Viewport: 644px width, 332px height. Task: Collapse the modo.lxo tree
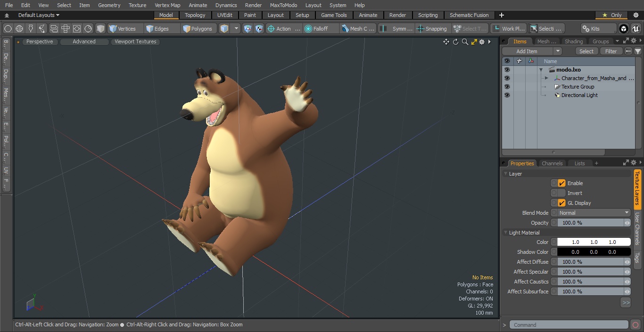click(541, 70)
